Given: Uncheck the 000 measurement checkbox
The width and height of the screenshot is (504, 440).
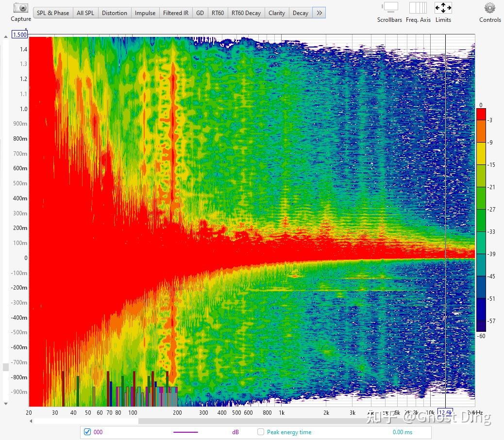Looking at the screenshot, I should pyautogui.click(x=87, y=432).
